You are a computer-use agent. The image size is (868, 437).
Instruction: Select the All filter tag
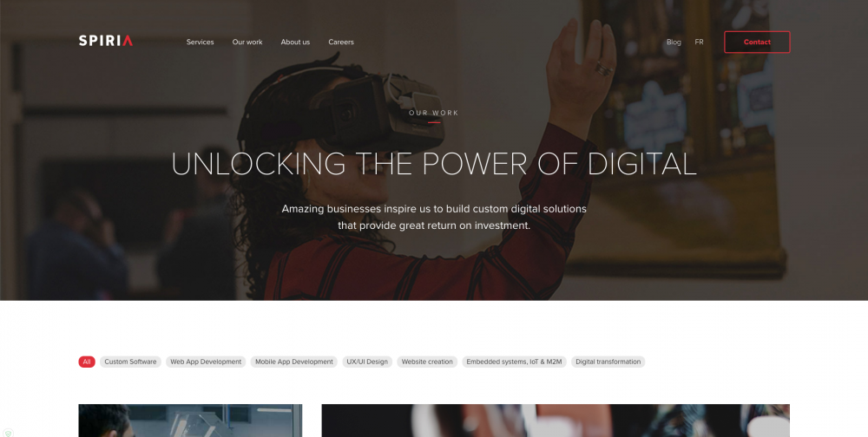87,362
